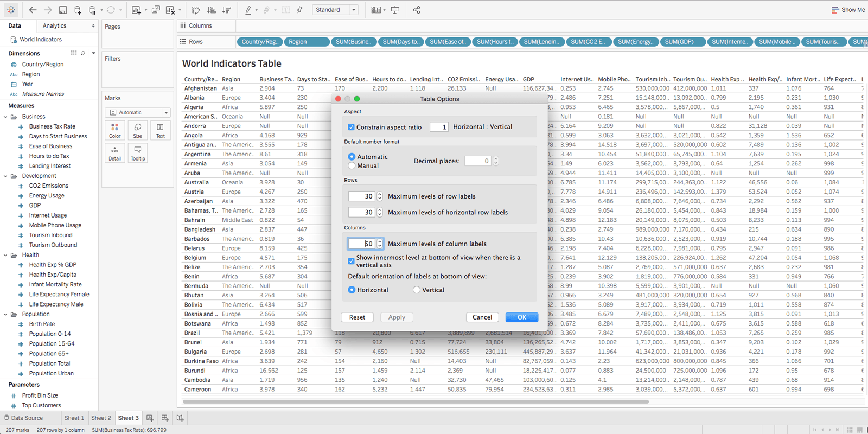This screenshot has height=434, width=868.
Task: Switch to the Data pane tab
Action: coord(15,25)
